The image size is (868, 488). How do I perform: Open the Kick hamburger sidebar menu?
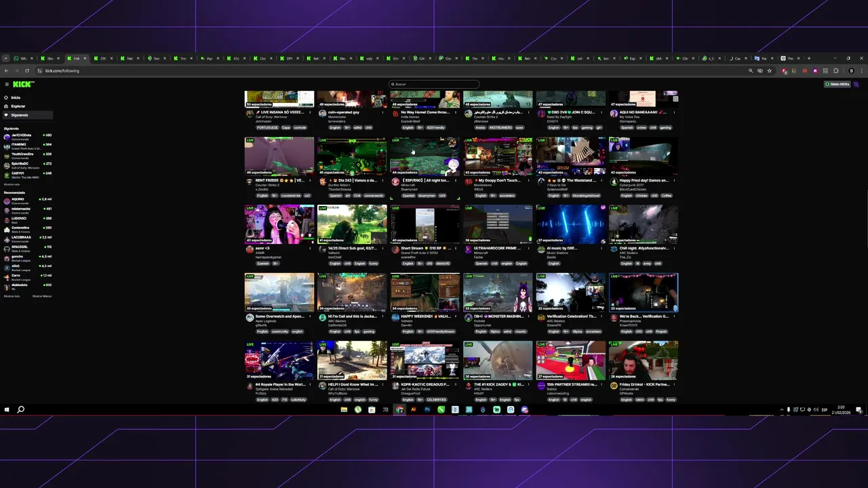(6, 84)
